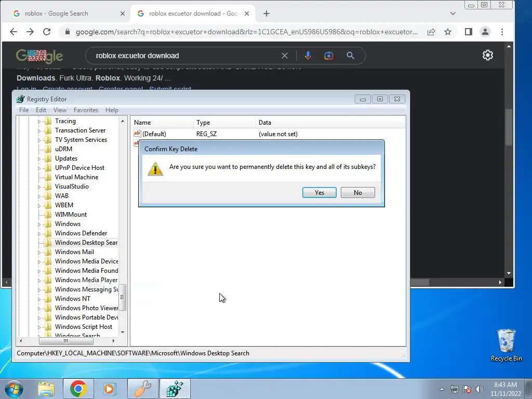Share this page from address bar

(431, 32)
